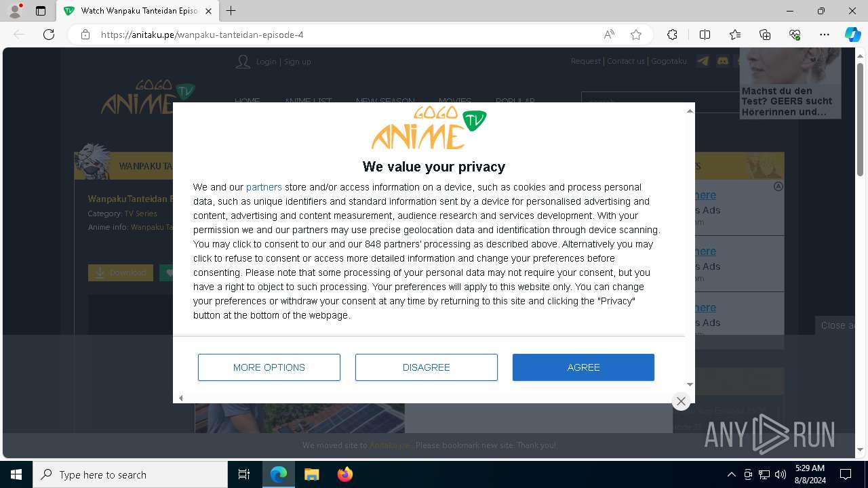Open the tab actions menu button
This screenshot has width=868, height=488.
[x=41, y=11]
